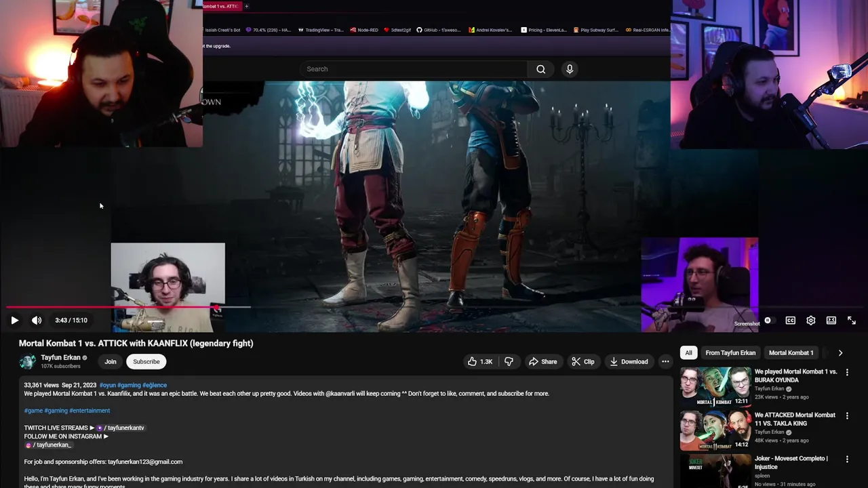
Task: Play the paused YouTube video
Action: click(14, 321)
